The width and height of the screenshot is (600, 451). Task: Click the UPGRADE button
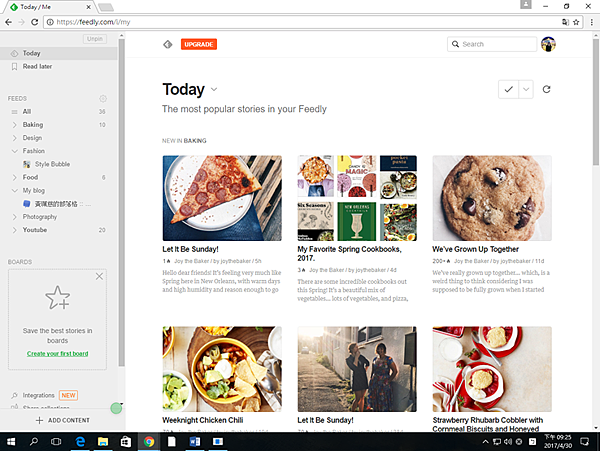[x=199, y=44]
